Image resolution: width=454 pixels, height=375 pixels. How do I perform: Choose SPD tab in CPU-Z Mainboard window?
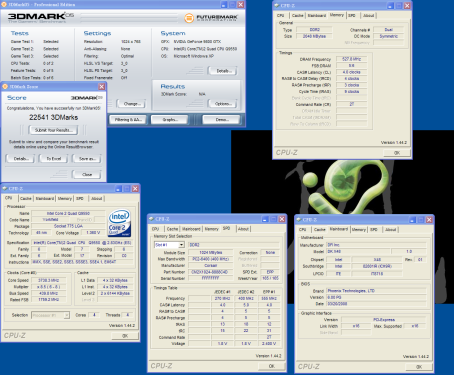(374, 229)
